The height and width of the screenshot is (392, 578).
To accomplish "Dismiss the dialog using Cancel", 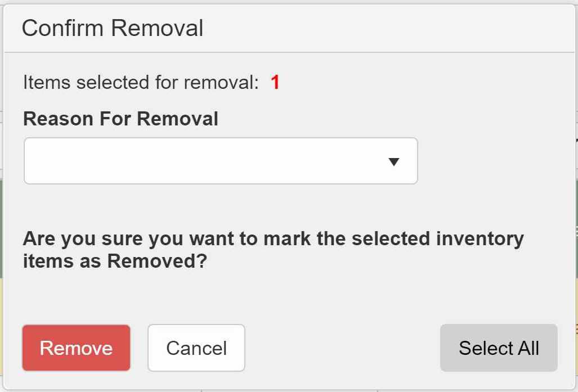I will coord(196,348).
